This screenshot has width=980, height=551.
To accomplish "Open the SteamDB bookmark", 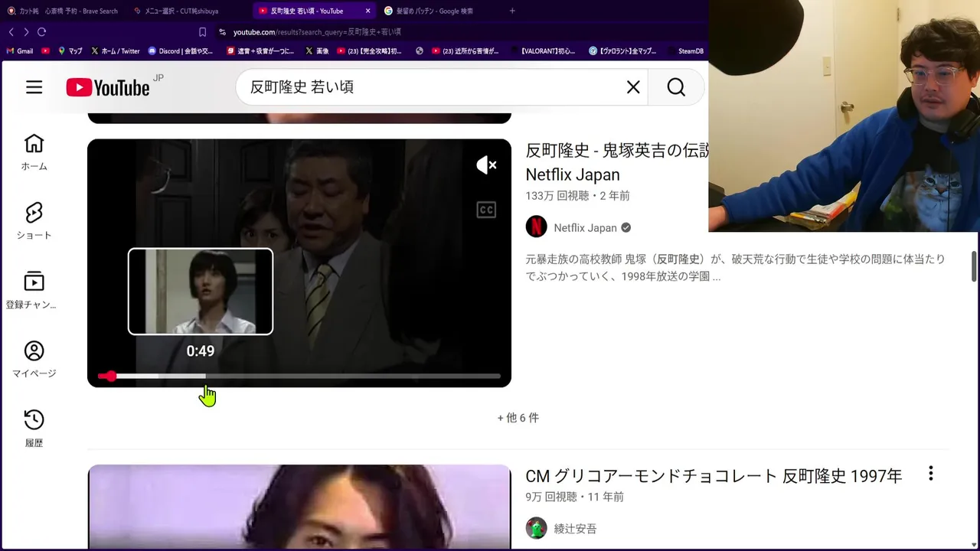I will (684, 51).
